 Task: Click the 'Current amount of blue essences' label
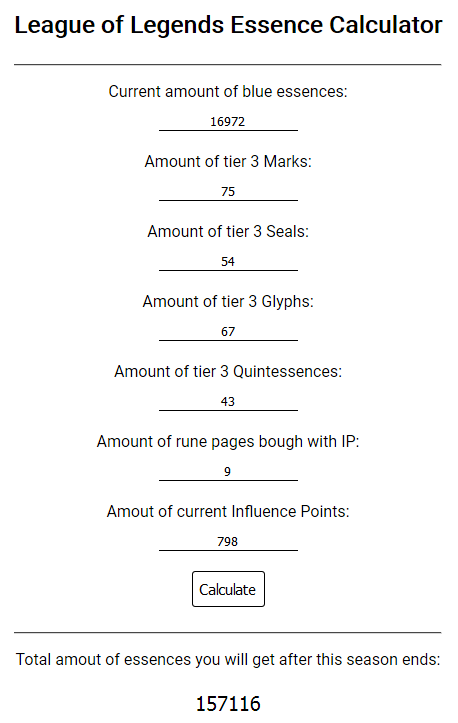(x=228, y=92)
